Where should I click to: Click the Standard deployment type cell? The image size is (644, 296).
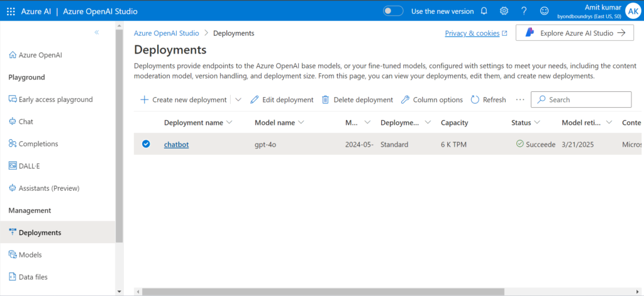pyautogui.click(x=394, y=144)
